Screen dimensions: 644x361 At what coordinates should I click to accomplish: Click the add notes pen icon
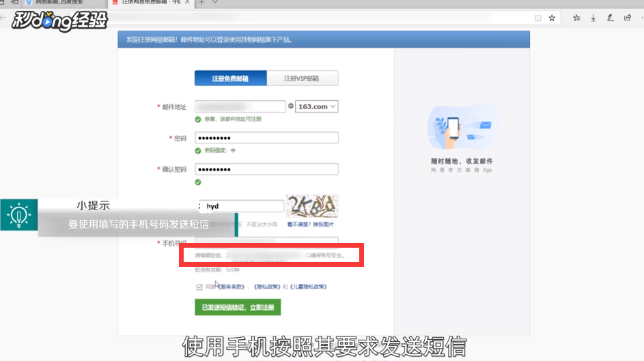611,18
